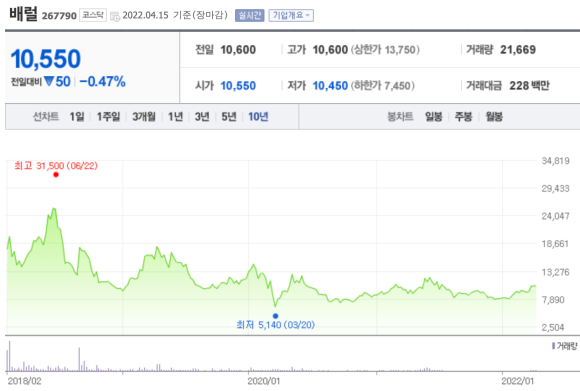Switch the chart to 1년 range
The height and width of the screenshot is (391, 580).
coord(176,117)
